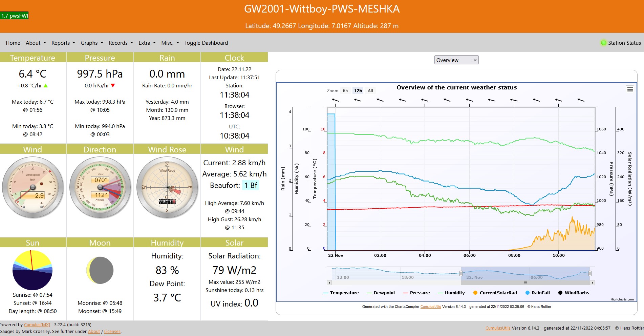Click the sun day-length pie chart
644x336 pixels.
(33, 270)
